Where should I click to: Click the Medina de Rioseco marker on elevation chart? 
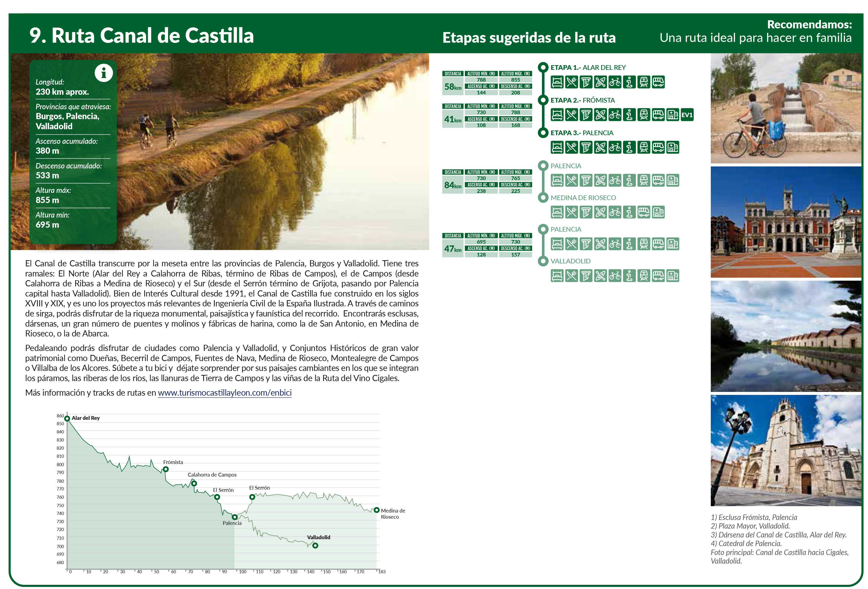click(x=377, y=510)
